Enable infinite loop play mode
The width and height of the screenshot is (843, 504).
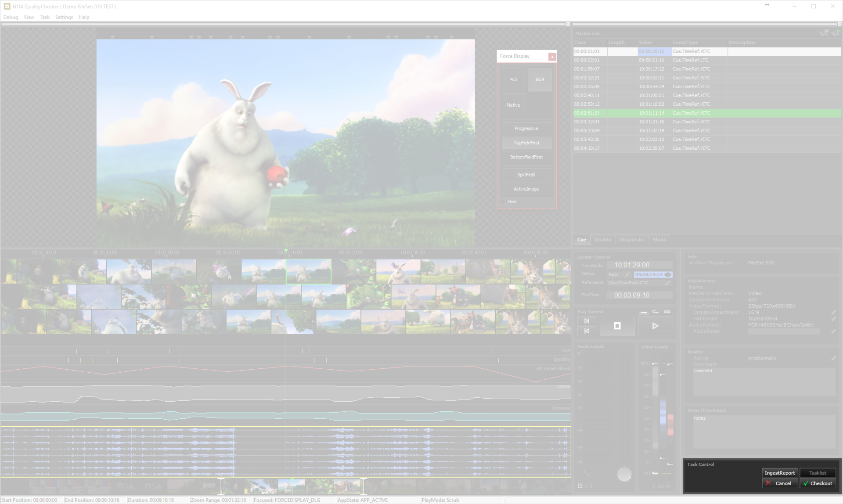pos(667,312)
